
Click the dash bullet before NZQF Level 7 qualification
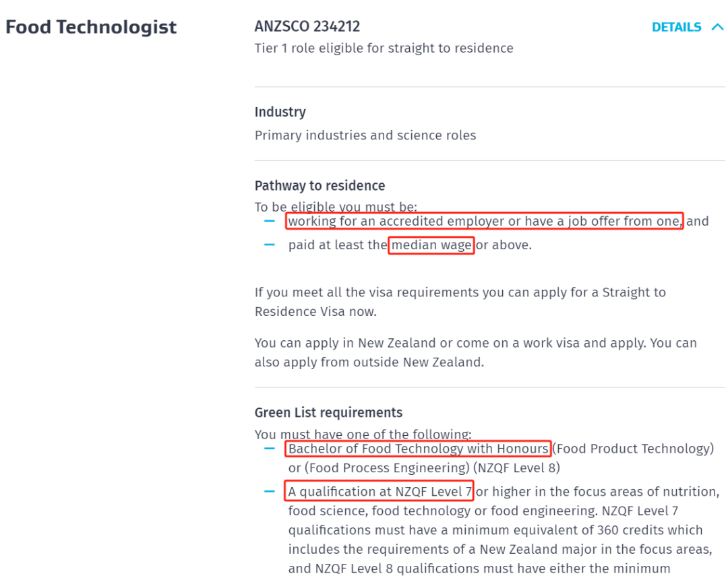point(270,492)
